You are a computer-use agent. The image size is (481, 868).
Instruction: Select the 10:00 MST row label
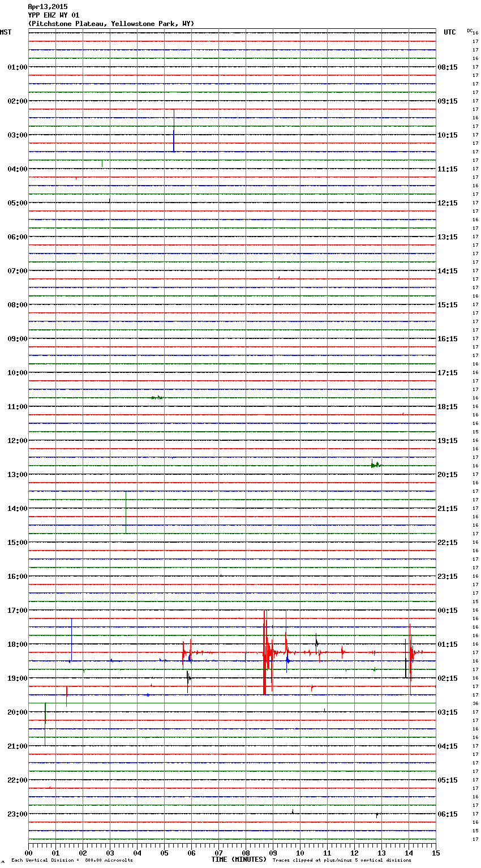point(18,373)
